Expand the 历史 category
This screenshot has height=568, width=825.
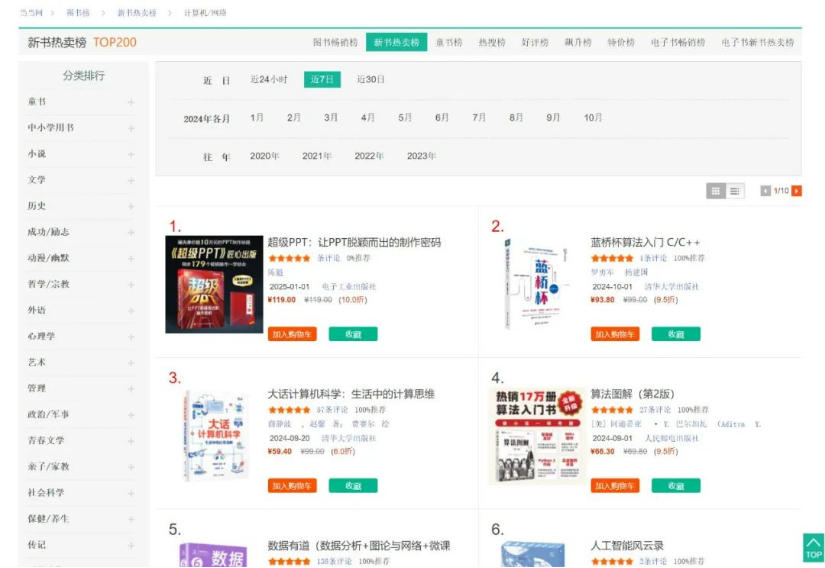tap(130, 206)
